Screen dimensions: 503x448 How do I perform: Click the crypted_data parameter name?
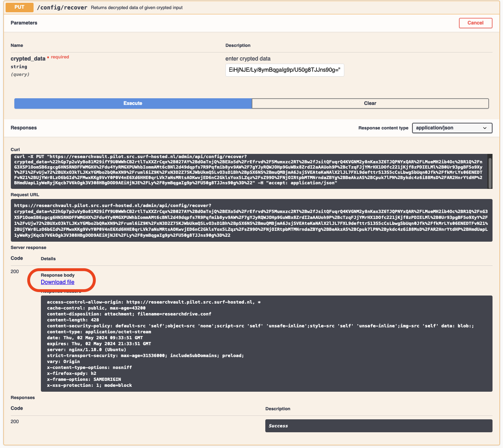coord(28,59)
